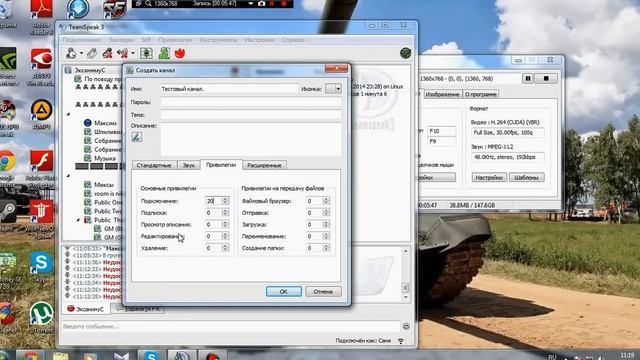Viewport: 640px width, 360px height.
Task: Switch to the Звук tab
Action: 189,165
